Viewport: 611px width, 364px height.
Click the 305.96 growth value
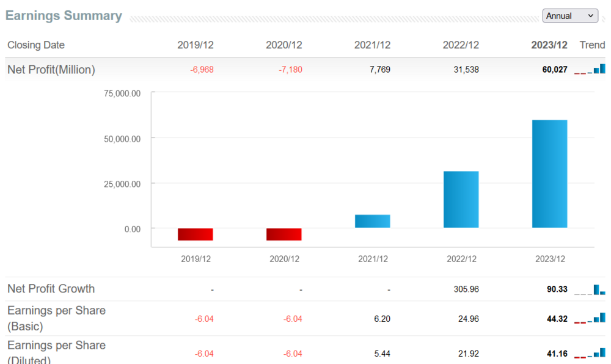466,289
